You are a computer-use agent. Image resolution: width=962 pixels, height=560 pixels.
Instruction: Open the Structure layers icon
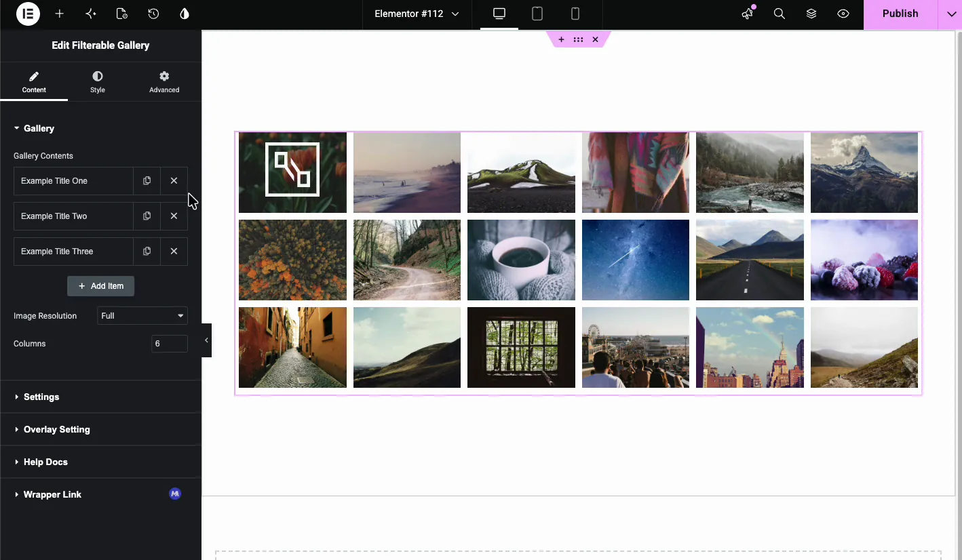811,14
